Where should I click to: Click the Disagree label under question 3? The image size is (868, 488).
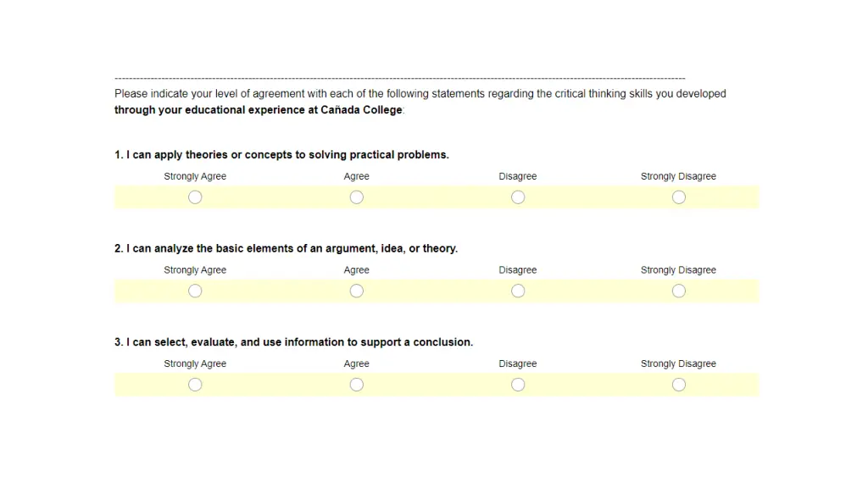518,363
